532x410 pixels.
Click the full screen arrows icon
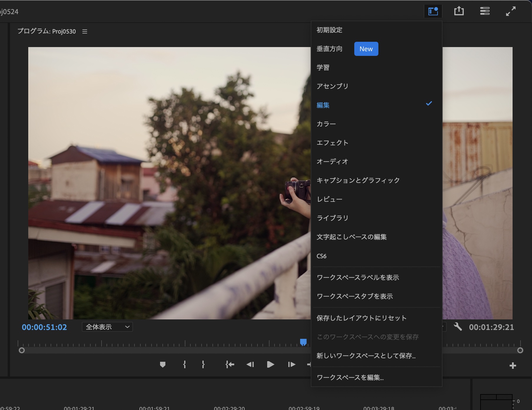511,11
